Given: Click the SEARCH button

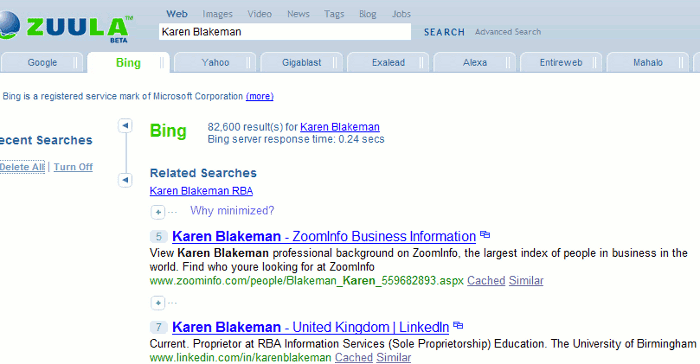Looking at the screenshot, I should click(444, 32).
